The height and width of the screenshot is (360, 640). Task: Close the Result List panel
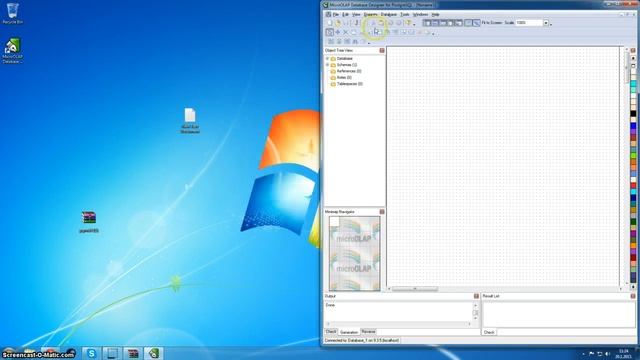[x=633, y=296]
